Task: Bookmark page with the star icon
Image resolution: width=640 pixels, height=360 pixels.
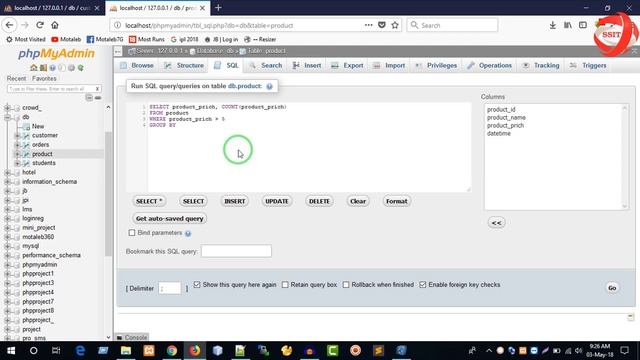Action: (x=395, y=25)
